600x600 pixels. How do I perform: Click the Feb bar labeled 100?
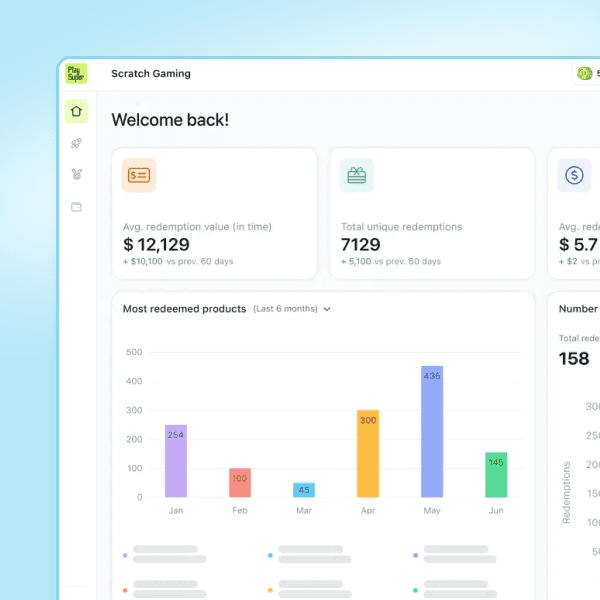pos(240,483)
